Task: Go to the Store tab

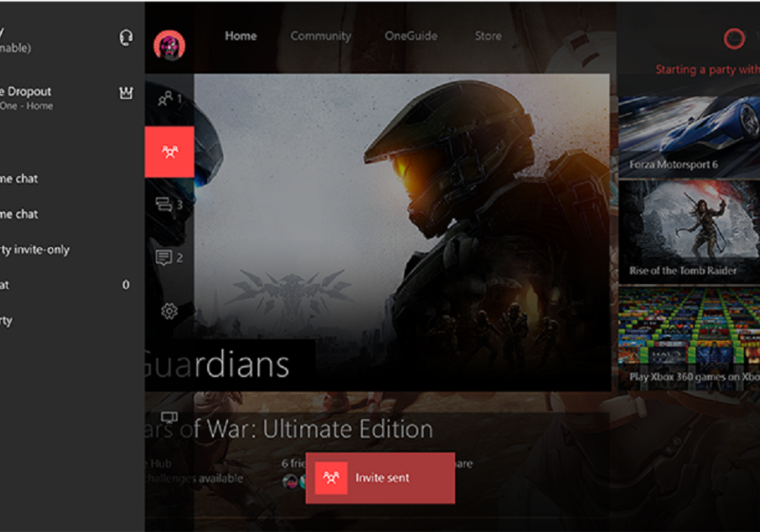Action: (x=487, y=36)
